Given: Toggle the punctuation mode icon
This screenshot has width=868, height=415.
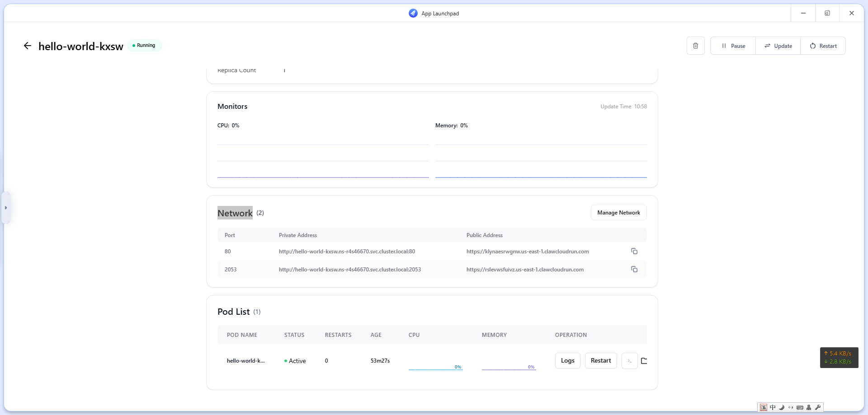Looking at the screenshot, I should pyautogui.click(x=791, y=407).
